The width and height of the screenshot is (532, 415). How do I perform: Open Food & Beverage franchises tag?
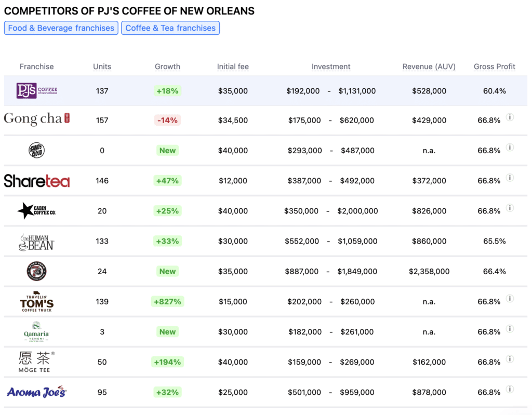61,28
